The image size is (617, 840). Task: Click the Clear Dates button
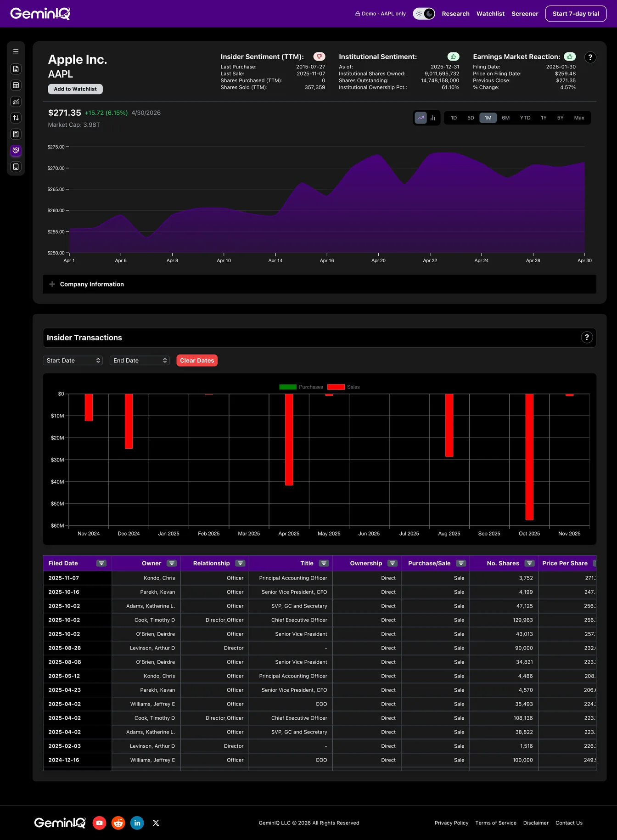click(x=197, y=361)
